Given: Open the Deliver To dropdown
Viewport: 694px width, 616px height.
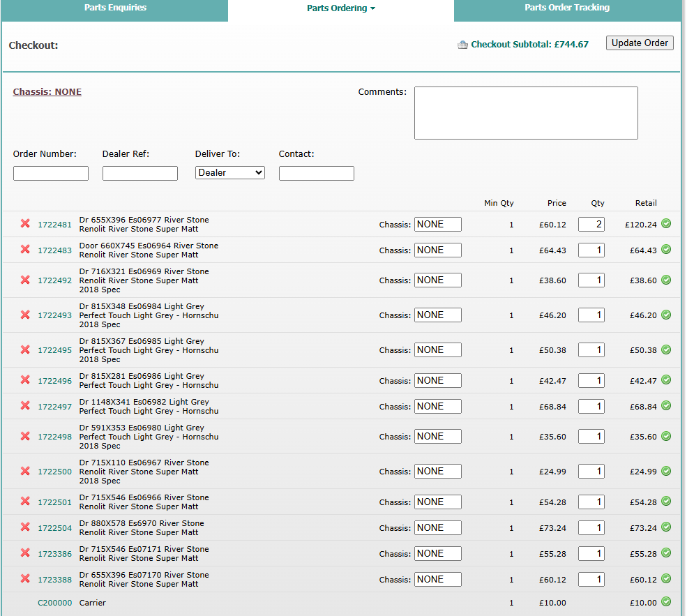Looking at the screenshot, I should 229,172.
